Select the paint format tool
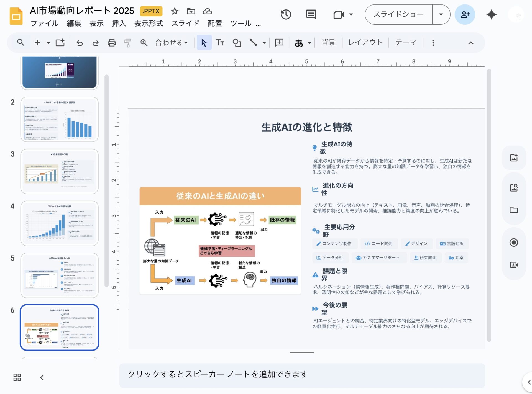 point(127,42)
